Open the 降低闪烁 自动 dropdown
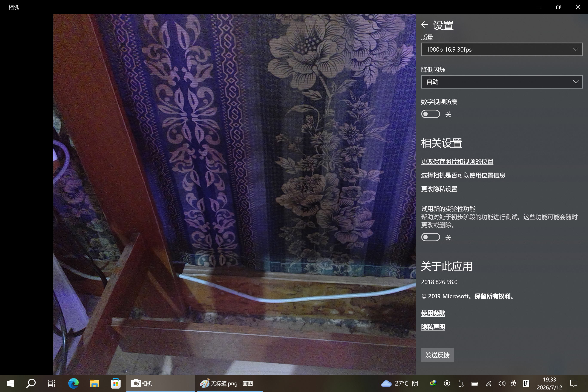Viewport: 588px width, 392px height. tap(502, 82)
